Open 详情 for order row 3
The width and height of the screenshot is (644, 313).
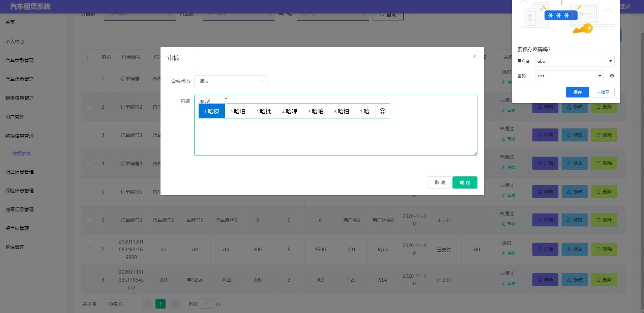pyautogui.click(x=545, y=135)
